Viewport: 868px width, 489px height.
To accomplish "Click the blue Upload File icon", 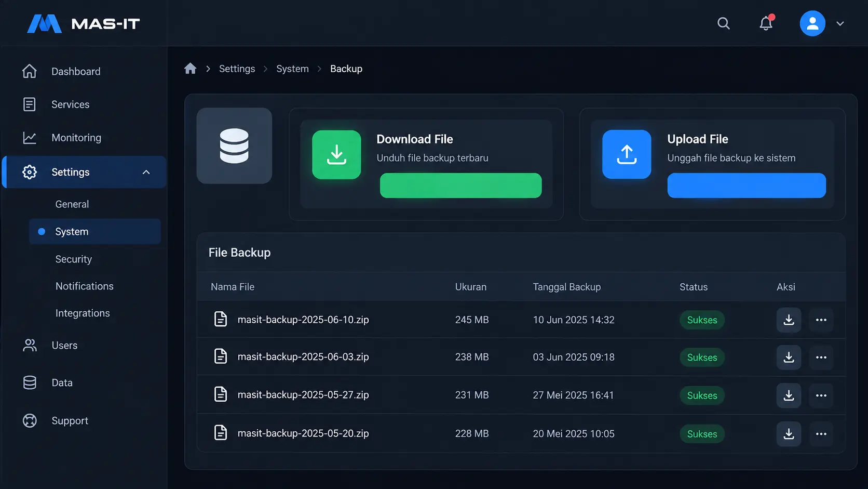I will pos(627,154).
